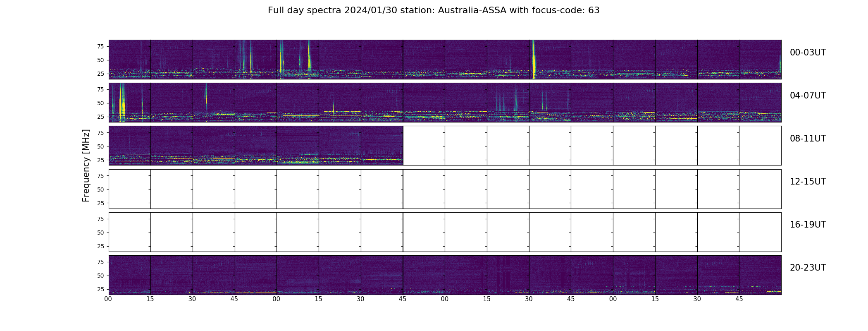Click the bright burst after the 30-minute mark in the 00-03UT spectrum
Screen dimensions: 868x331
point(534,59)
